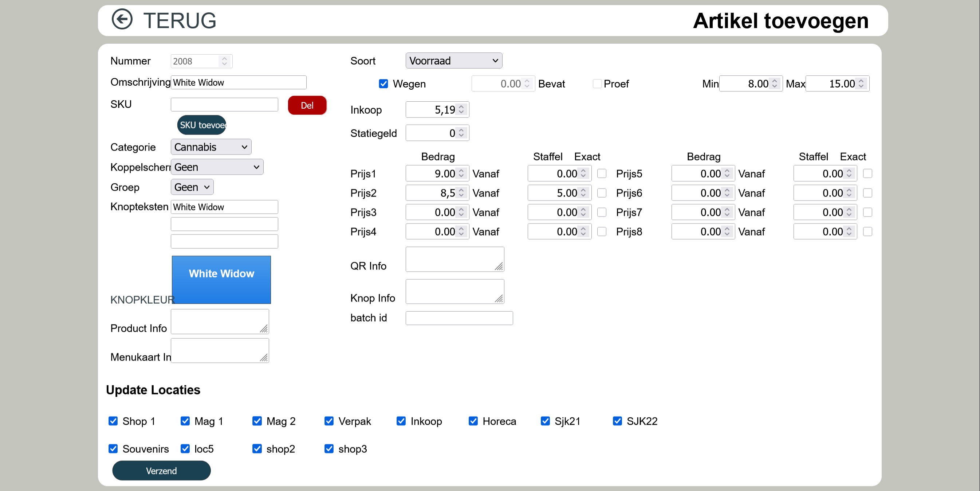Uncheck the Sjk21 location
Image resolution: width=980 pixels, height=491 pixels.
point(545,421)
